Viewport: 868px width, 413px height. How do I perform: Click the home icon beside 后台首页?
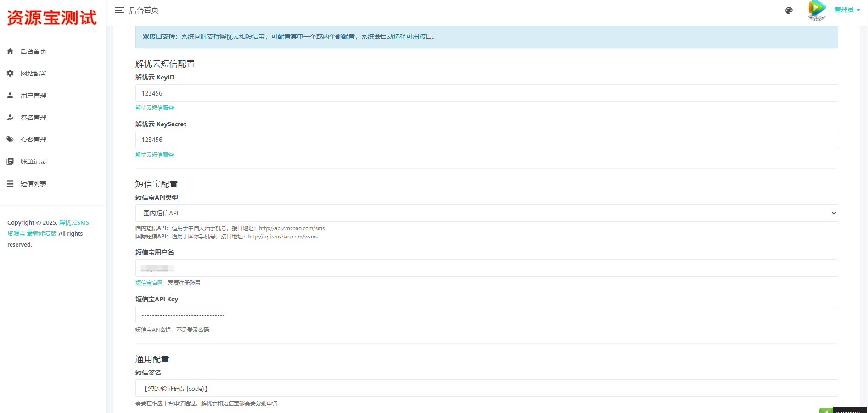pos(10,51)
